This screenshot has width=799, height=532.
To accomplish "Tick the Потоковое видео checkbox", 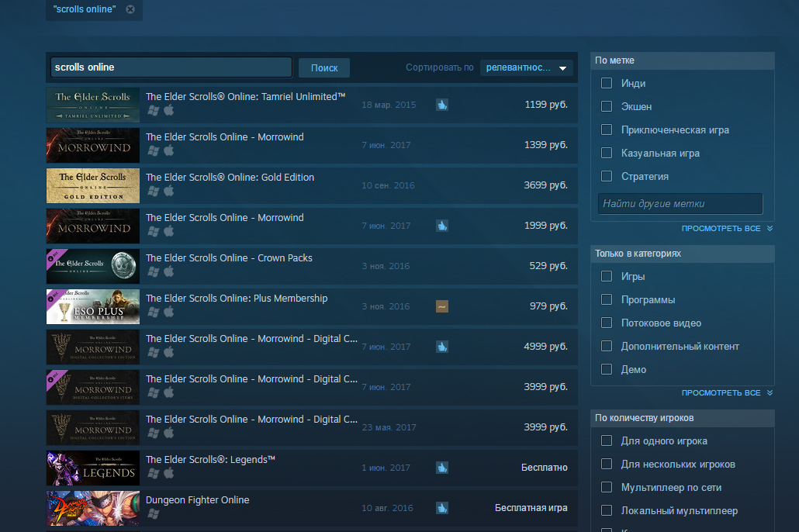I will 607,323.
